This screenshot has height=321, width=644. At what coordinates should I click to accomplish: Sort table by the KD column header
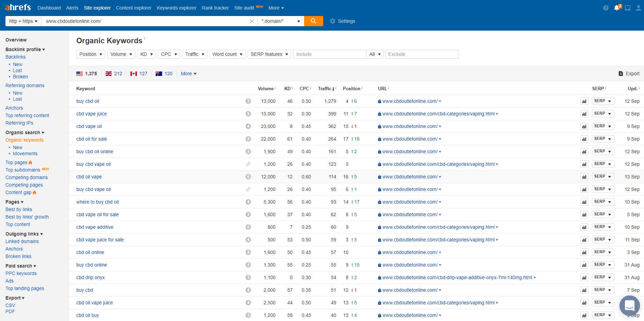pos(287,89)
